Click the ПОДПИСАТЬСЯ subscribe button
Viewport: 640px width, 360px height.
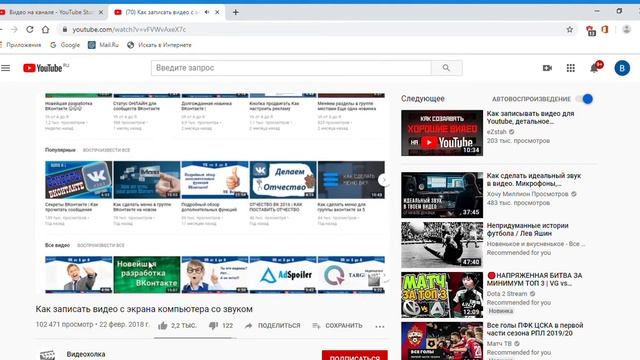[x=355, y=355]
